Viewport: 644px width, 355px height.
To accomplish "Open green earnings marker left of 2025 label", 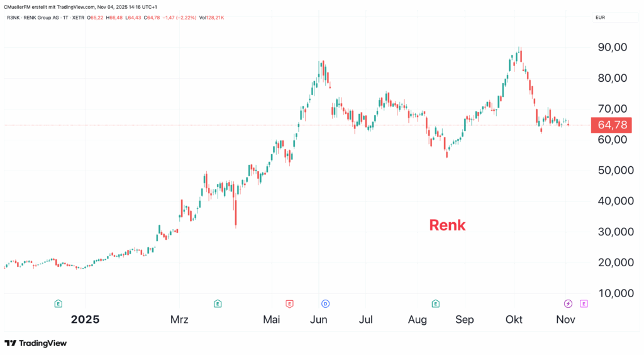I will [58, 303].
